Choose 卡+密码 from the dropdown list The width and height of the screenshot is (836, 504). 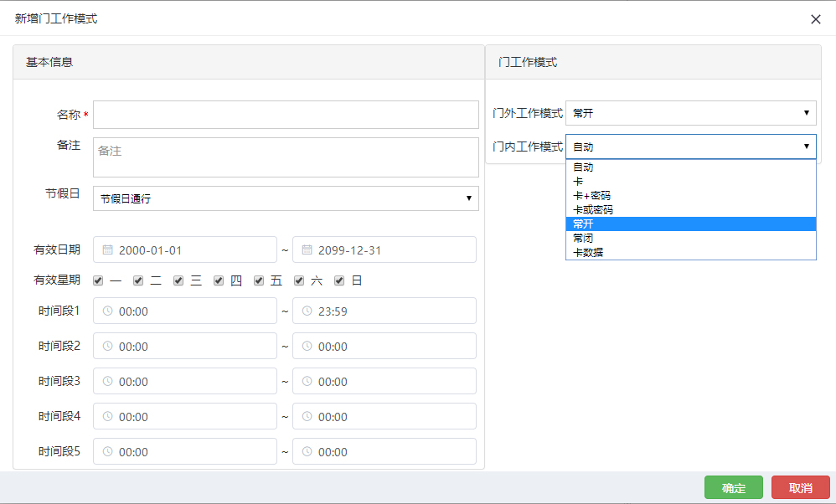pos(690,195)
